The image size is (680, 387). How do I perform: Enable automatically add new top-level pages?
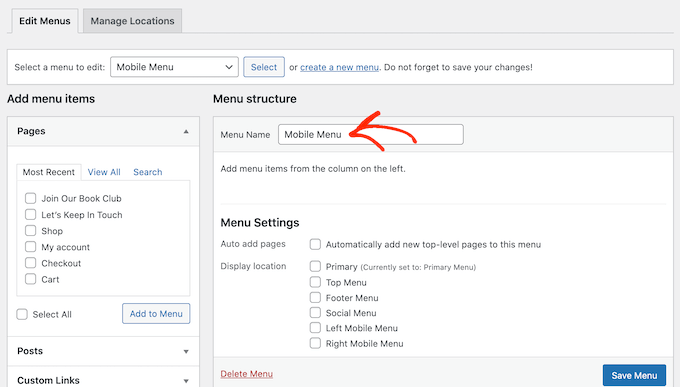click(315, 244)
